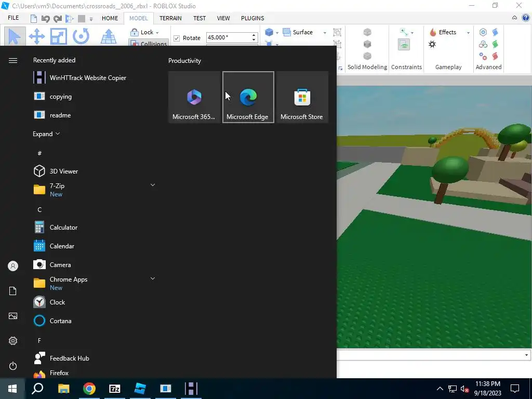This screenshot has width=532, height=399.
Task: Click the two-gears icon in Advanced group
Action: click(483, 56)
